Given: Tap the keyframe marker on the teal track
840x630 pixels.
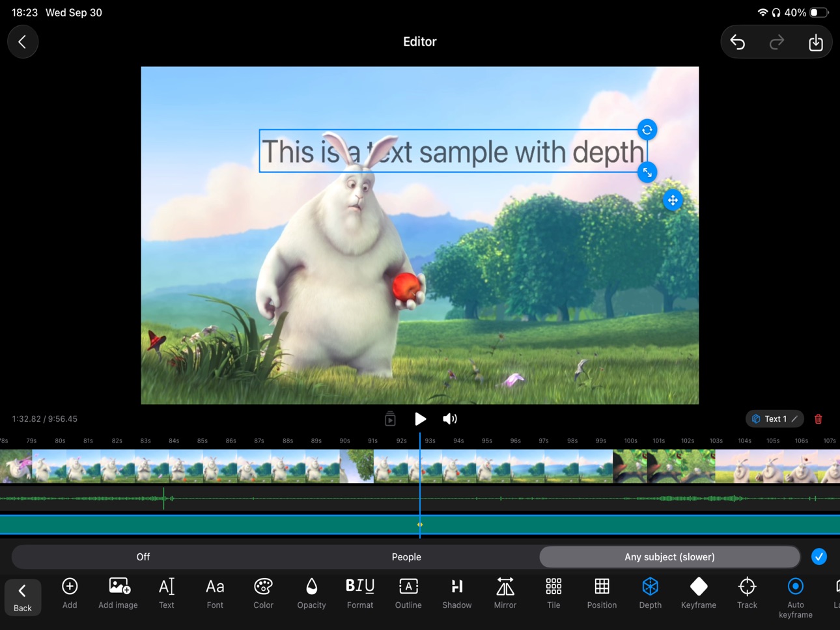Looking at the screenshot, I should (x=420, y=525).
